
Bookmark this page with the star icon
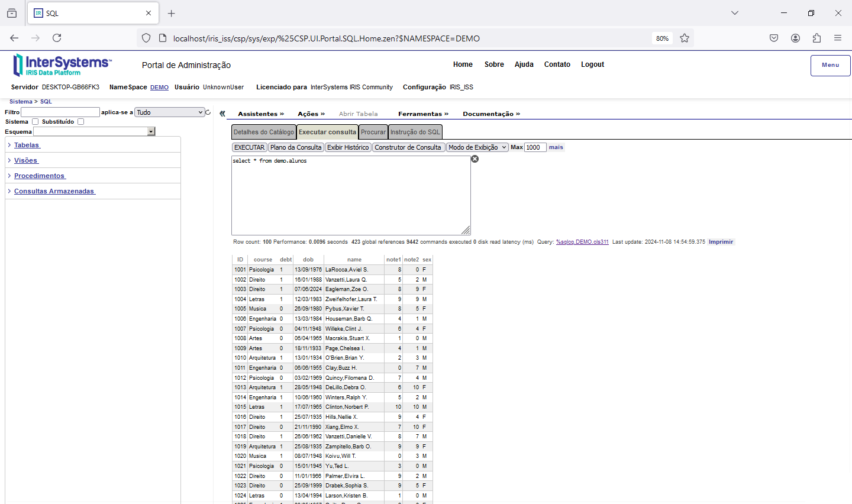click(685, 38)
